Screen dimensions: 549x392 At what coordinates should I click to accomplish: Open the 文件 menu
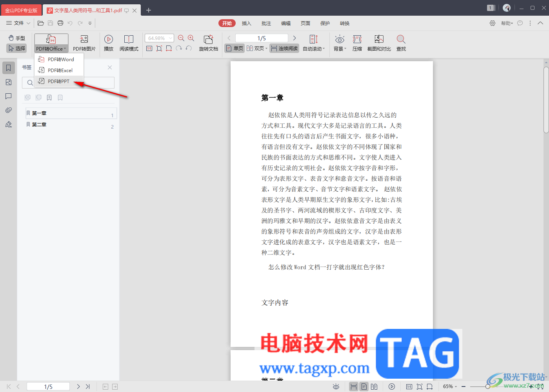click(18, 23)
